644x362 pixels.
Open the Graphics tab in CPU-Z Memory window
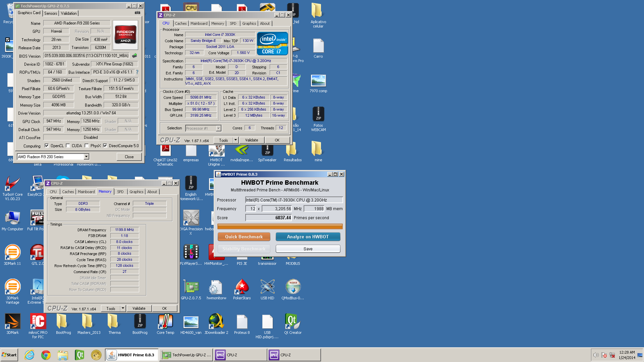click(x=137, y=192)
